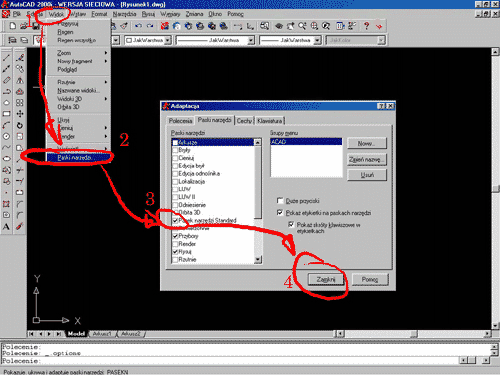Switch to the Polecenia tab

[x=180, y=121]
